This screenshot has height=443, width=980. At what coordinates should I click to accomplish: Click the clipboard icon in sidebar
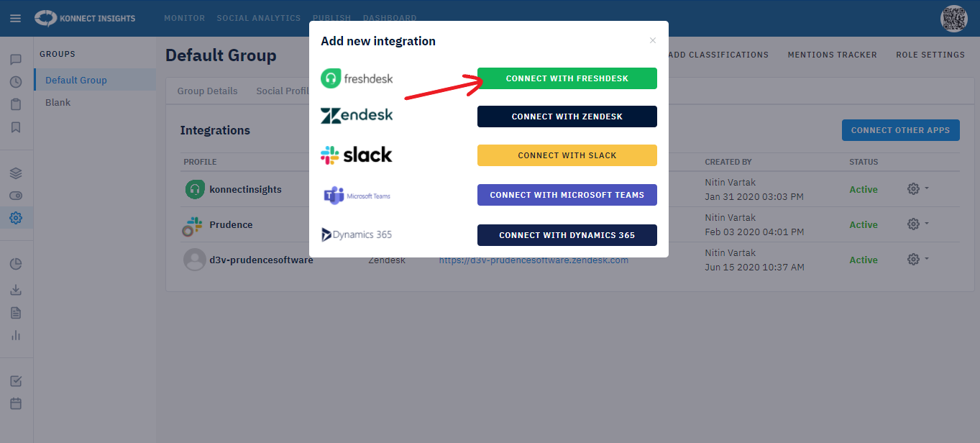(x=17, y=104)
